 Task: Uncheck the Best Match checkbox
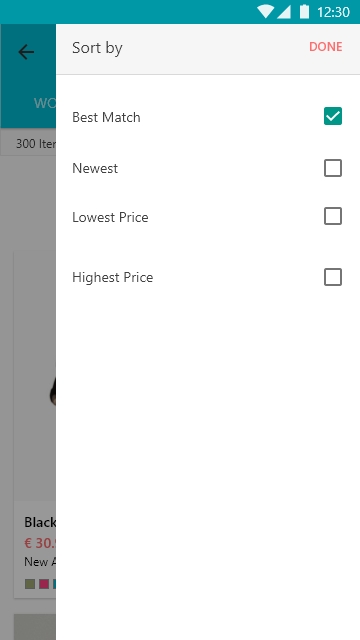333,116
